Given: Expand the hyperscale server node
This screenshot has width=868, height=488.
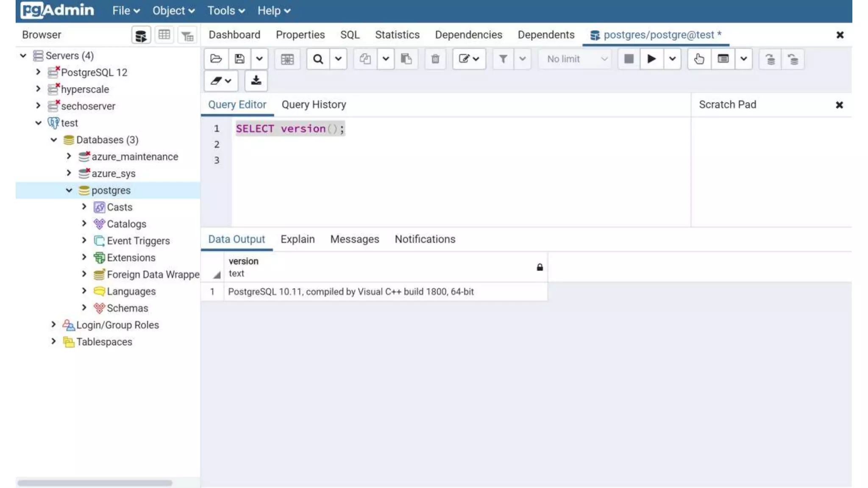Looking at the screenshot, I should click(38, 89).
